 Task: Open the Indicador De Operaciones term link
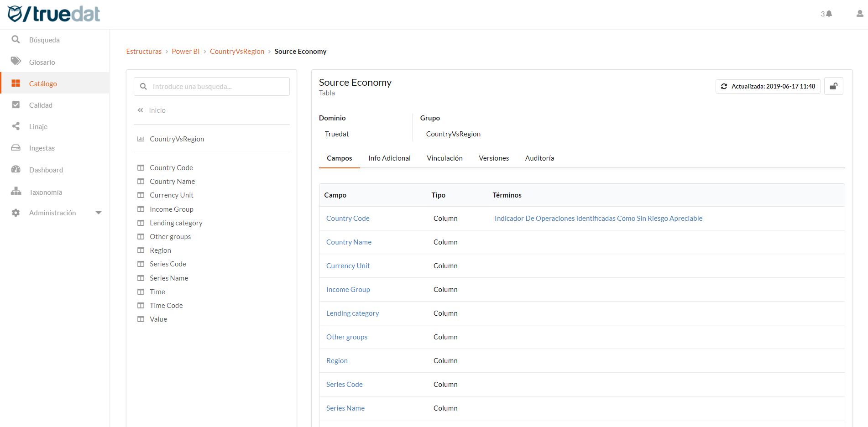598,218
